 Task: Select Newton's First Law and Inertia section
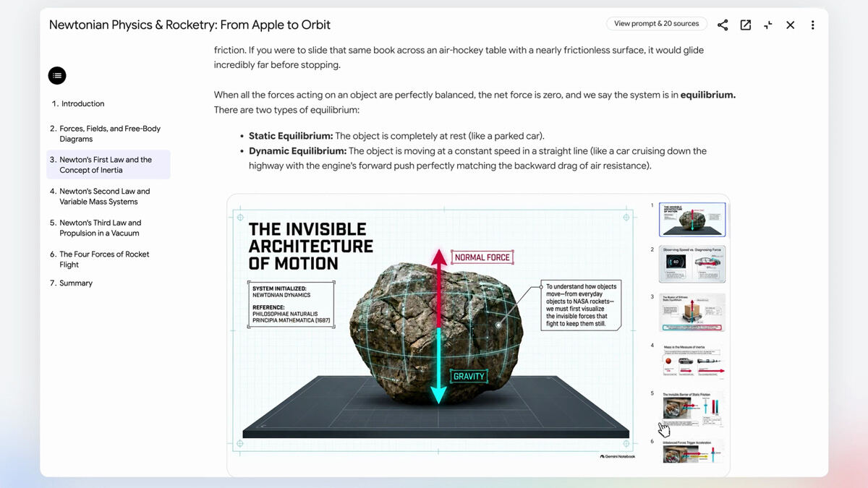point(109,165)
